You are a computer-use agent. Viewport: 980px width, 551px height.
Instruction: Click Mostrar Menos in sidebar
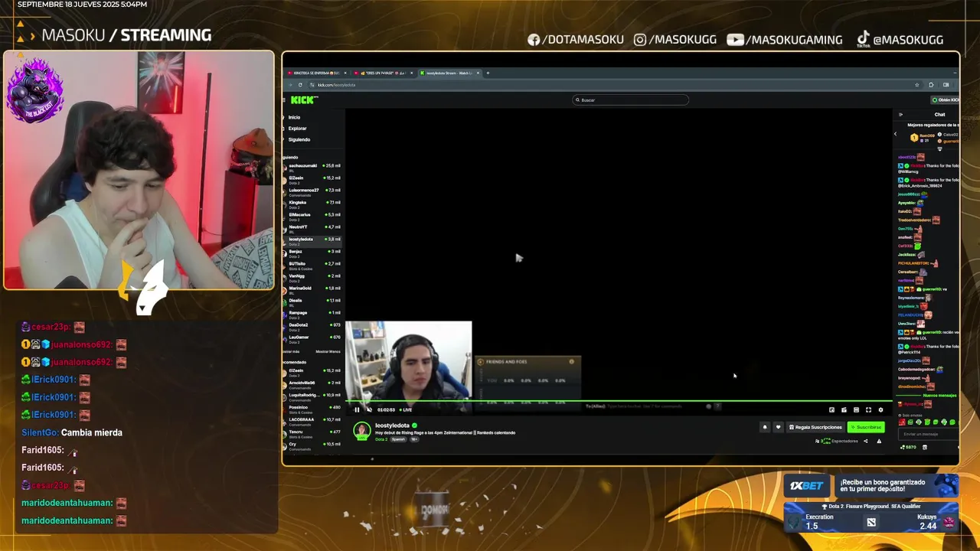click(328, 351)
